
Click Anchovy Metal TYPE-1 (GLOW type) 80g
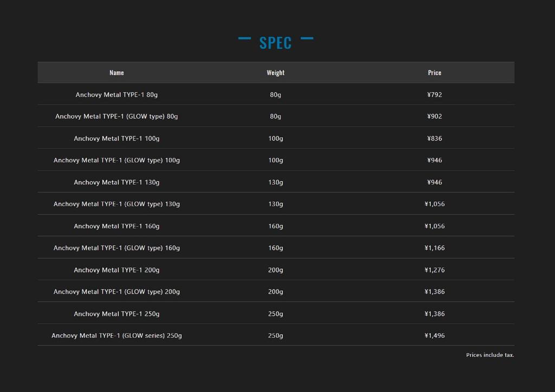point(117,116)
